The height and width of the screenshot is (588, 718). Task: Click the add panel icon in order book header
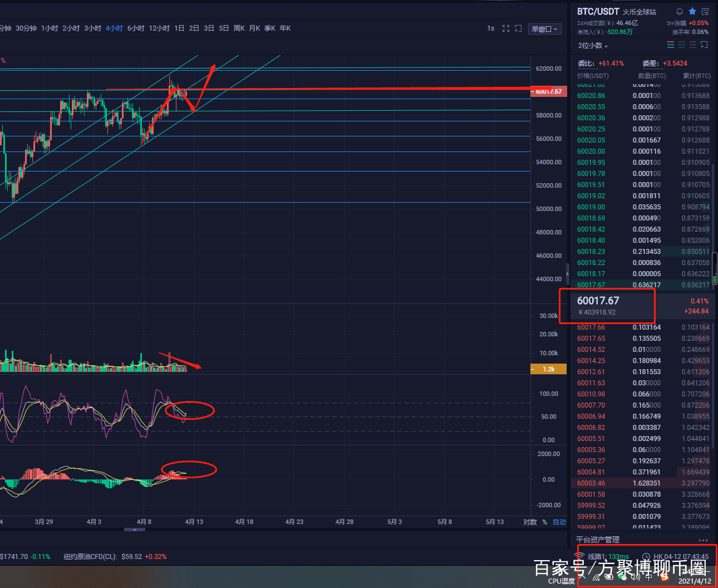pyautogui.click(x=704, y=45)
